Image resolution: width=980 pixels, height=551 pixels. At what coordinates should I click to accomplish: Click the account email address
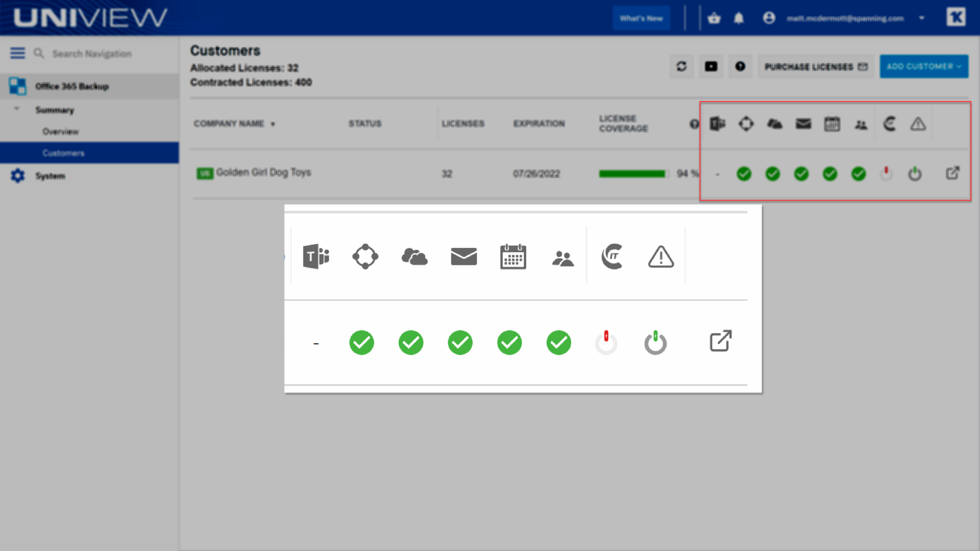pos(845,18)
